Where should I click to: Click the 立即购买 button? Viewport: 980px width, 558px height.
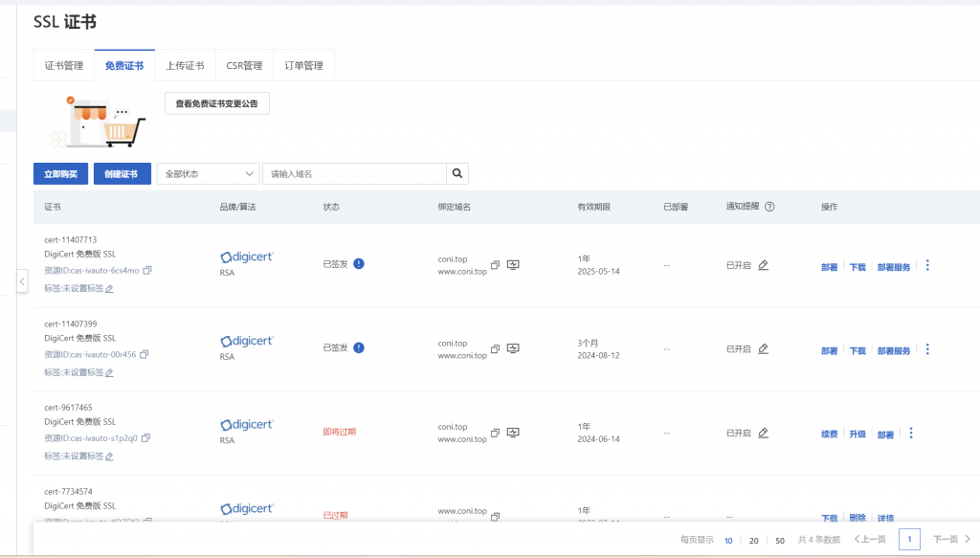[x=60, y=173]
